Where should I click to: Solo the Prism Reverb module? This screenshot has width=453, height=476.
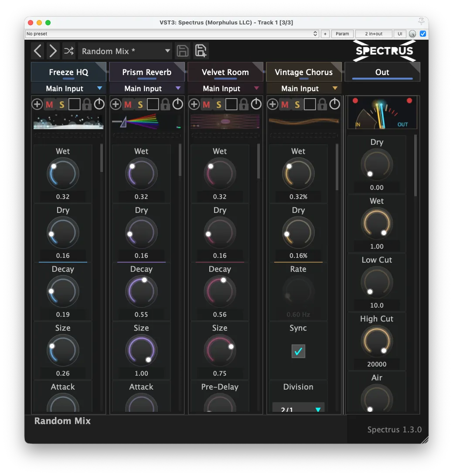click(x=140, y=105)
